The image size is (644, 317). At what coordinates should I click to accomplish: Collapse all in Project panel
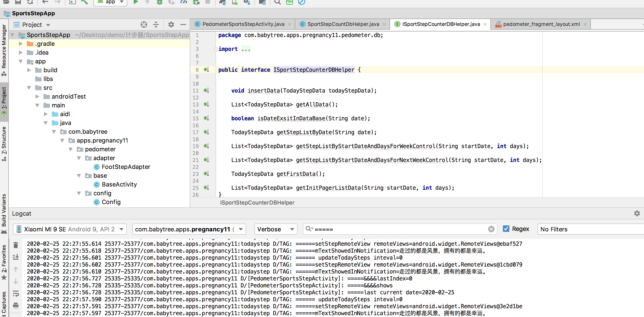(x=156, y=25)
